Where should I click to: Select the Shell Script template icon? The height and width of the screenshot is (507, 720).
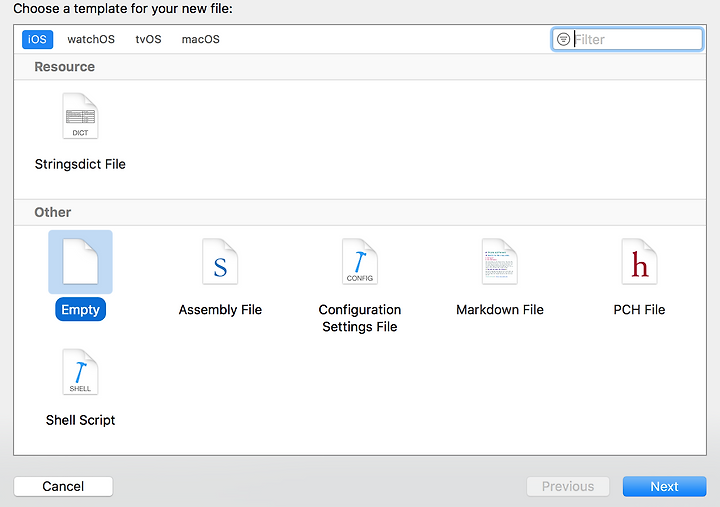(x=80, y=372)
